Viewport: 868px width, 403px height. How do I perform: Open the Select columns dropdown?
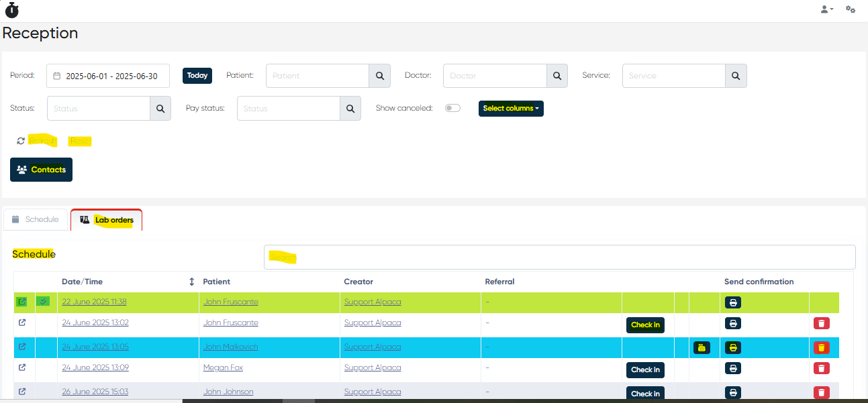click(511, 109)
